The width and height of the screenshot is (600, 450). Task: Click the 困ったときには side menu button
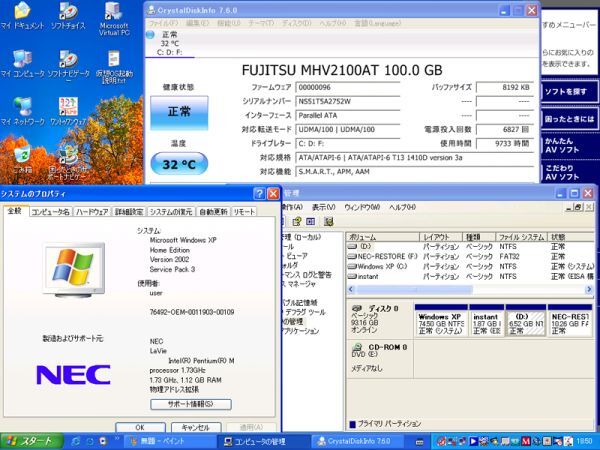(569, 119)
